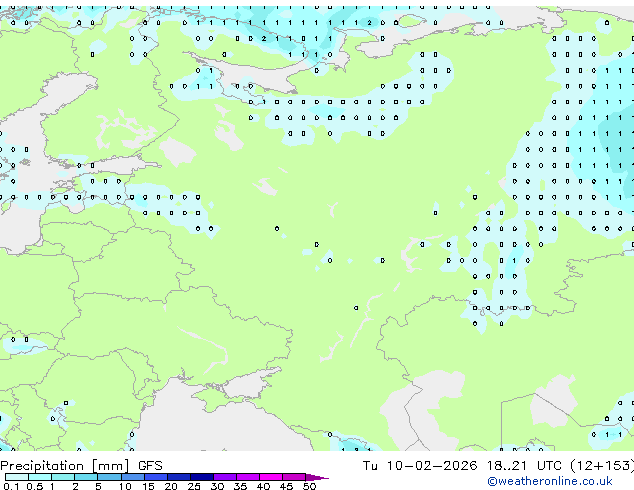Click the legend value '10'
Screen dimensions: 634x490
coord(125,486)
